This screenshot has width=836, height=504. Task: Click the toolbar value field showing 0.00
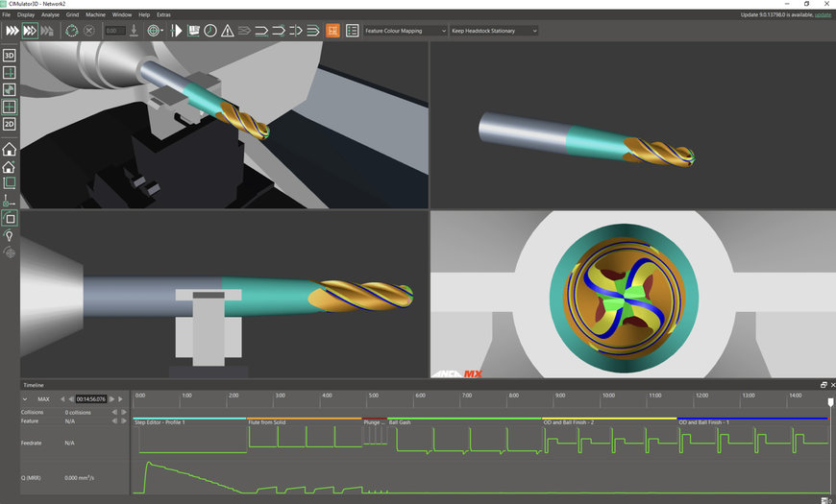coord(114,31)
